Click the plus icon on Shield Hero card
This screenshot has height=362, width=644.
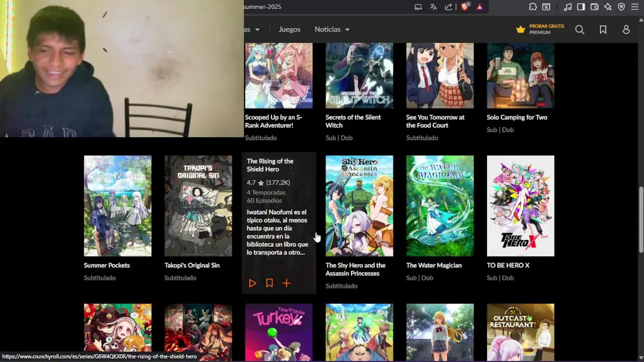(x=286, y=284)
